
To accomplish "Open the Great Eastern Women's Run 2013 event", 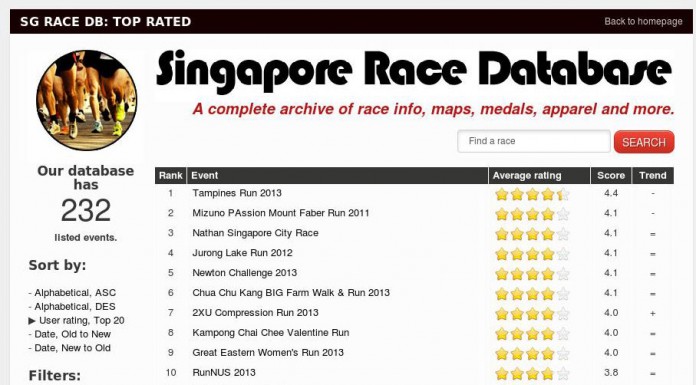I will (268, 353).
